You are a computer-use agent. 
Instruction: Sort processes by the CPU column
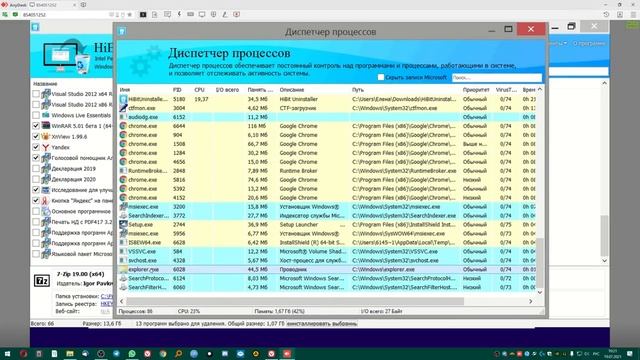[x=199, y=89]
